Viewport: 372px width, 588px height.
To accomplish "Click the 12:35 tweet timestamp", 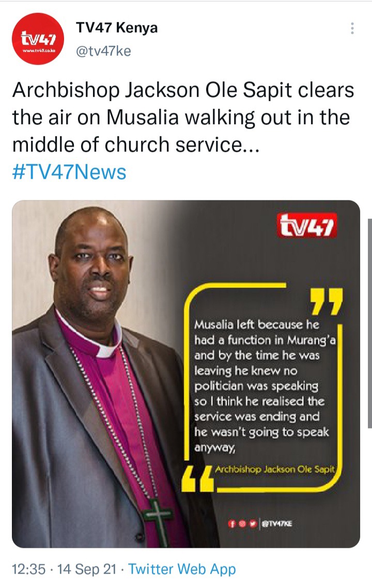I will coord(29,569).
